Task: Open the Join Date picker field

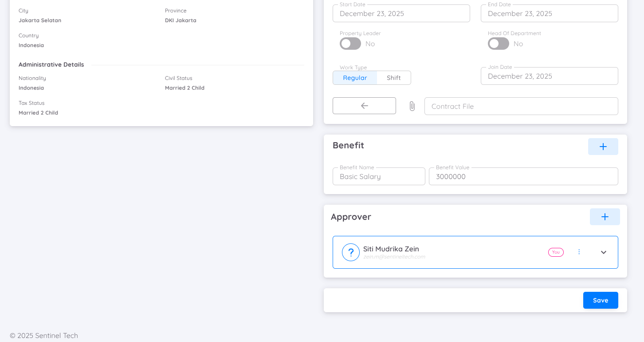Action: click(x=549, y=76)
